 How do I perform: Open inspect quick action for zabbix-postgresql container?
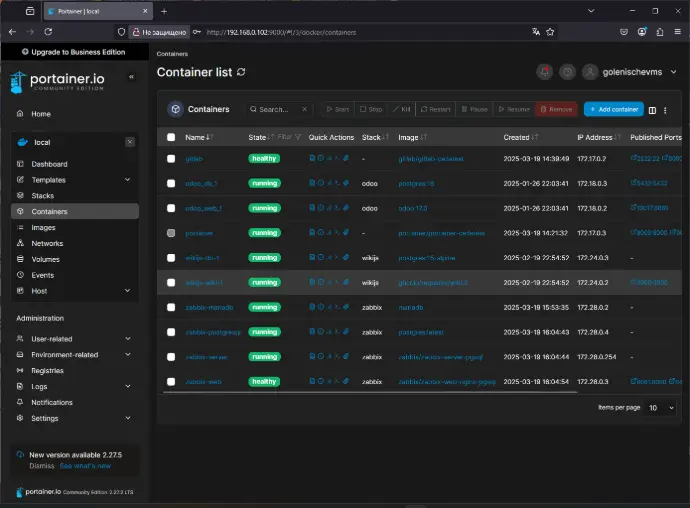coord(321,331)
